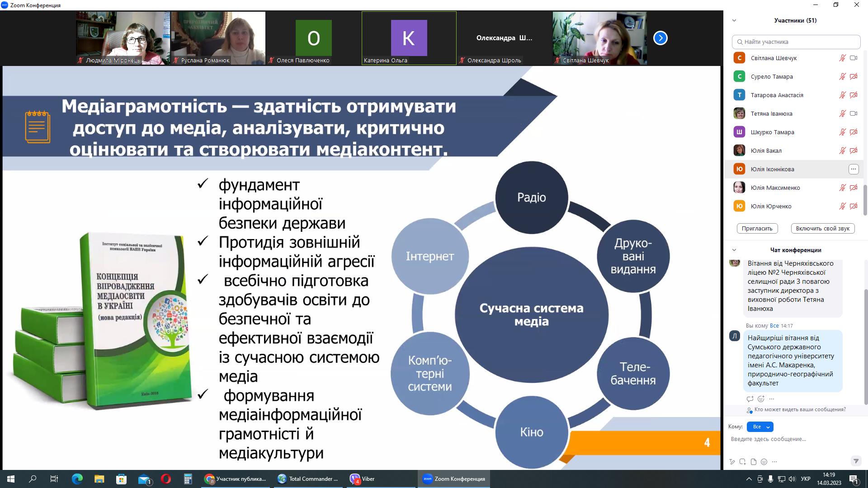Click the screenshot capture icon in chat
The height and width of the screenshot is (488, 868).
coord(743,462)
